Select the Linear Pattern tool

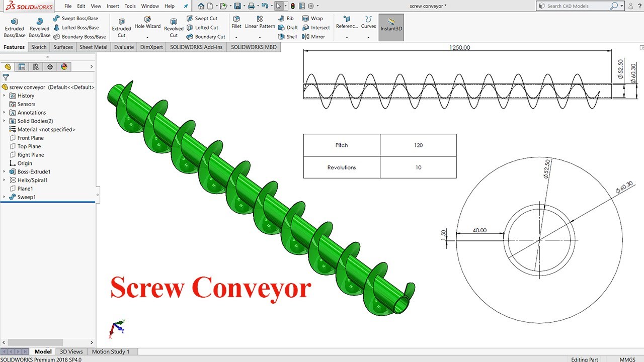click(260, 23)
